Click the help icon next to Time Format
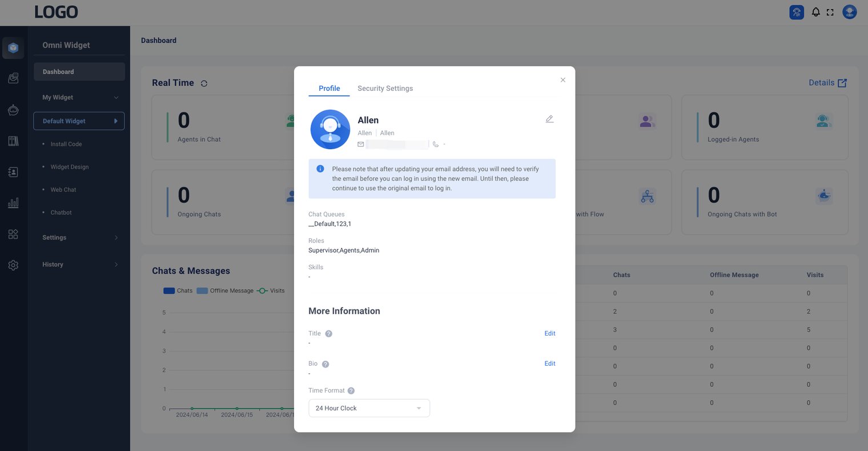 pyautogui.click(x=351, y=391)
